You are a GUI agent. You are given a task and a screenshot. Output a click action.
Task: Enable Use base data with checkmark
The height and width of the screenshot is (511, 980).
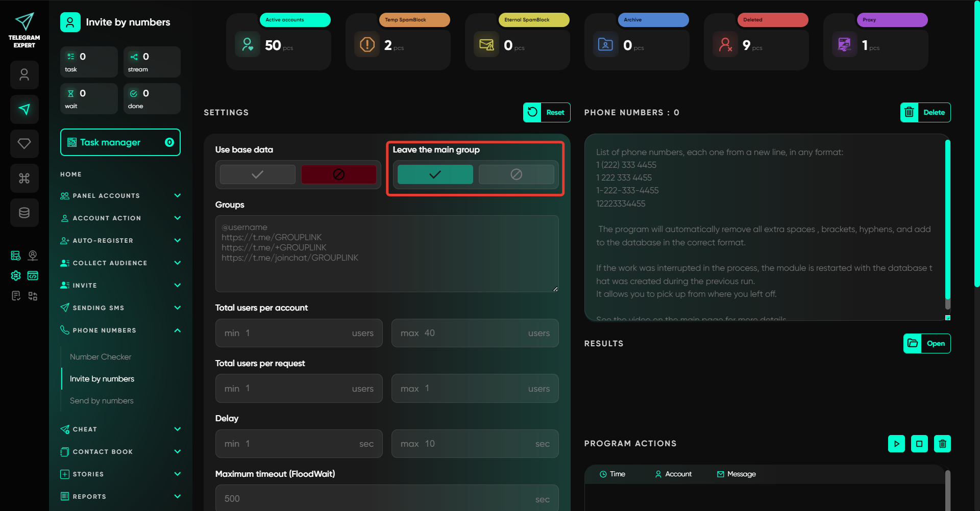pyautogui.click(x=257, y=174)
